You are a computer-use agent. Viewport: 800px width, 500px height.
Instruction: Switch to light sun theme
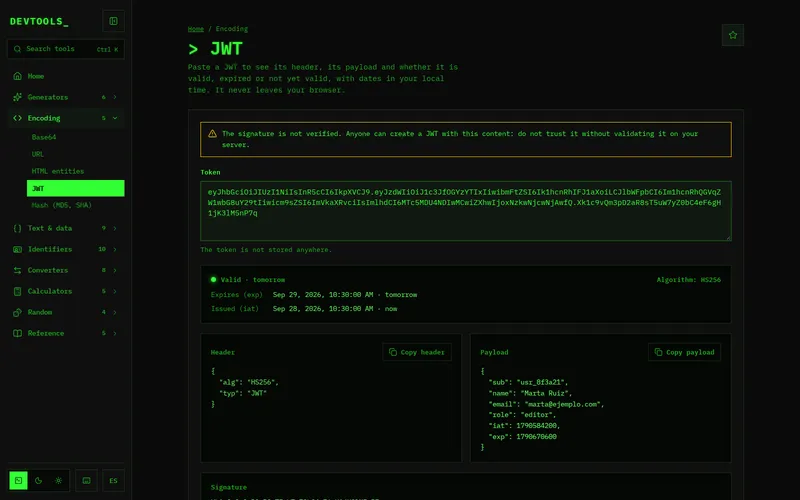[59, 481]
